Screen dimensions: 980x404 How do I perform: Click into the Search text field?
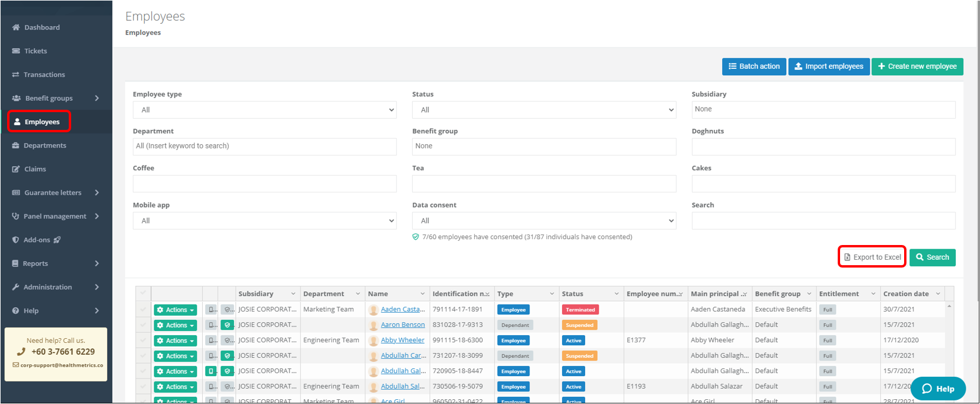823,221
